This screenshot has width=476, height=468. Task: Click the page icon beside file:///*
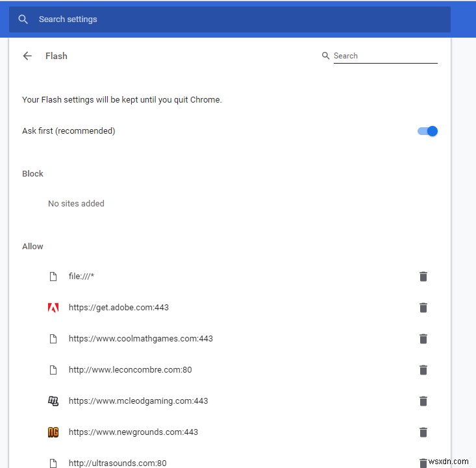[53, 276]
